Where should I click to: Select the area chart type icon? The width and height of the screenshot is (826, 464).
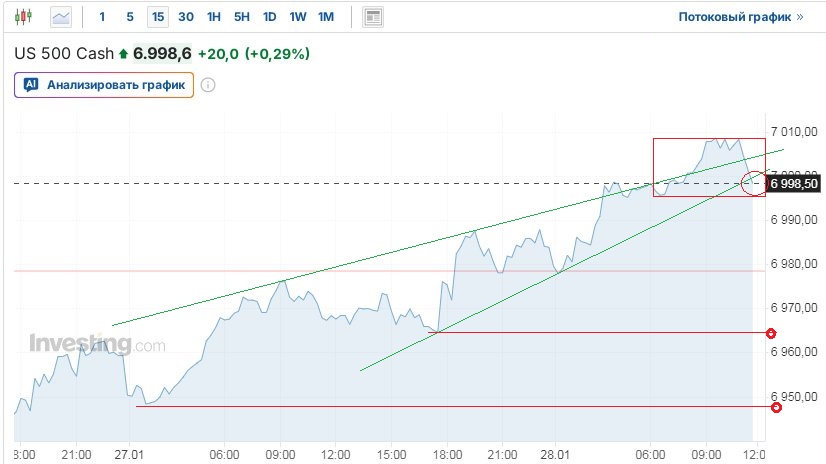pyautogui.click(x=62, y=17)
